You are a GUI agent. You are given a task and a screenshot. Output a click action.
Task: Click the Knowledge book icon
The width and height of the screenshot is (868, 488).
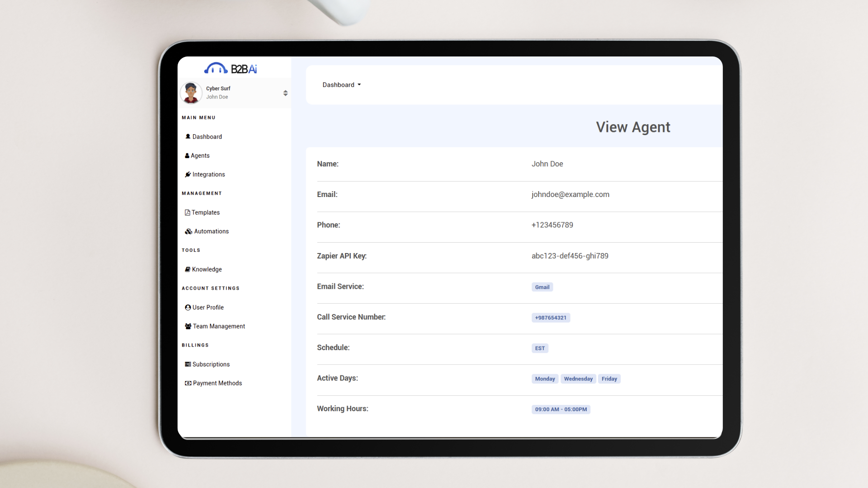coord(188,269)
